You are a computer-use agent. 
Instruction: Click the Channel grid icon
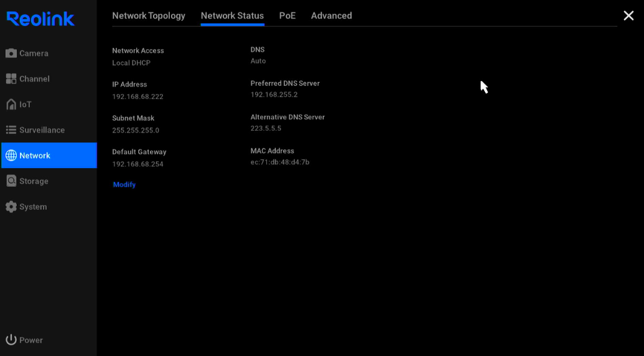point(11,79)
